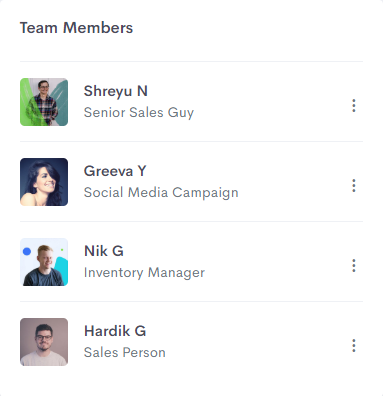Click the divider between Nik G and Hardik G
Screen dimensions: 383x396
pos(191,301)
